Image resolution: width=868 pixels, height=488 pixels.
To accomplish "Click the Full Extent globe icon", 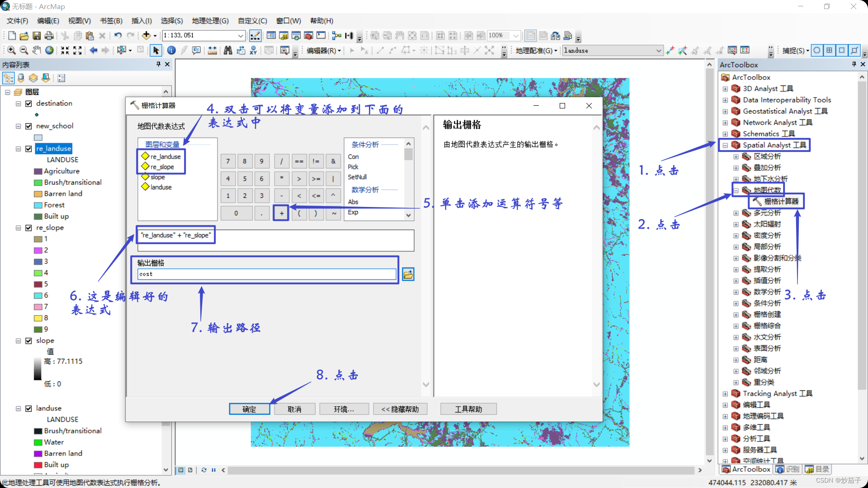I will coord(49,51).
